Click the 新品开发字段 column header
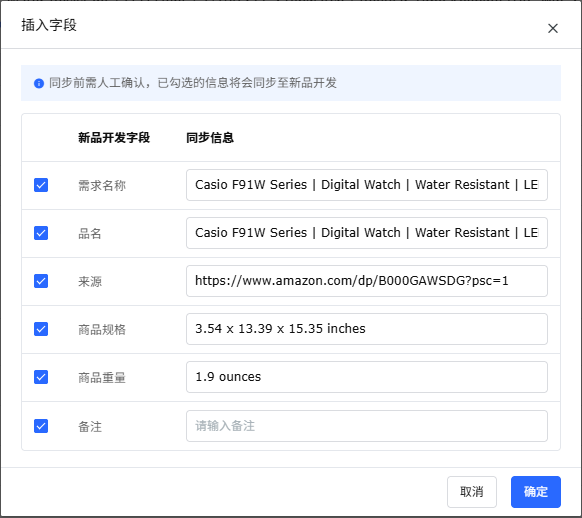Image resolution: width=582 pixels, height=518 pixels. click(x=114, y=138)
